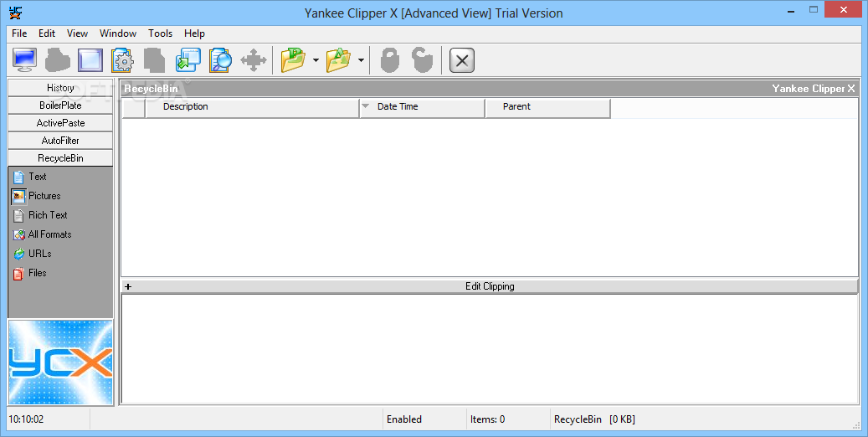Click the folder icon marked with A

(338, 59)
